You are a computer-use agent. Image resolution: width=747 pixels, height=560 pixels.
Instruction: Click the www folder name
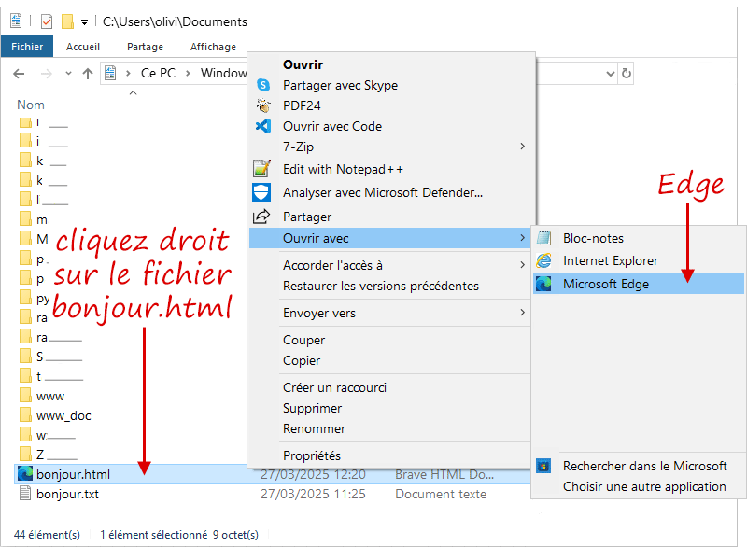[50, 396]
